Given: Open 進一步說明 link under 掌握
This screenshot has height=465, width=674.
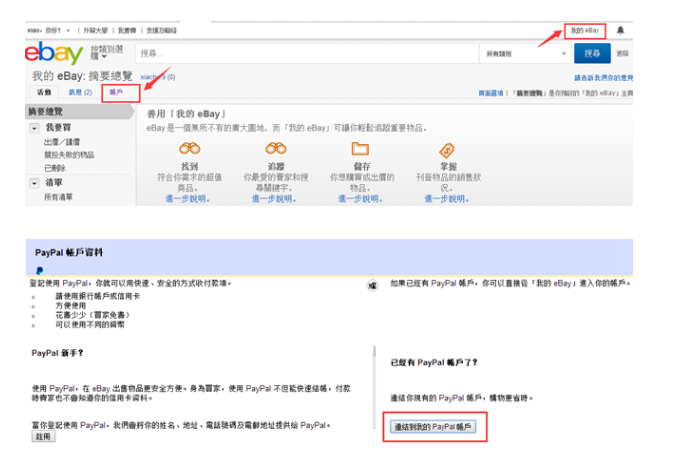Looking at the screenshot, I should coord(447,199).
